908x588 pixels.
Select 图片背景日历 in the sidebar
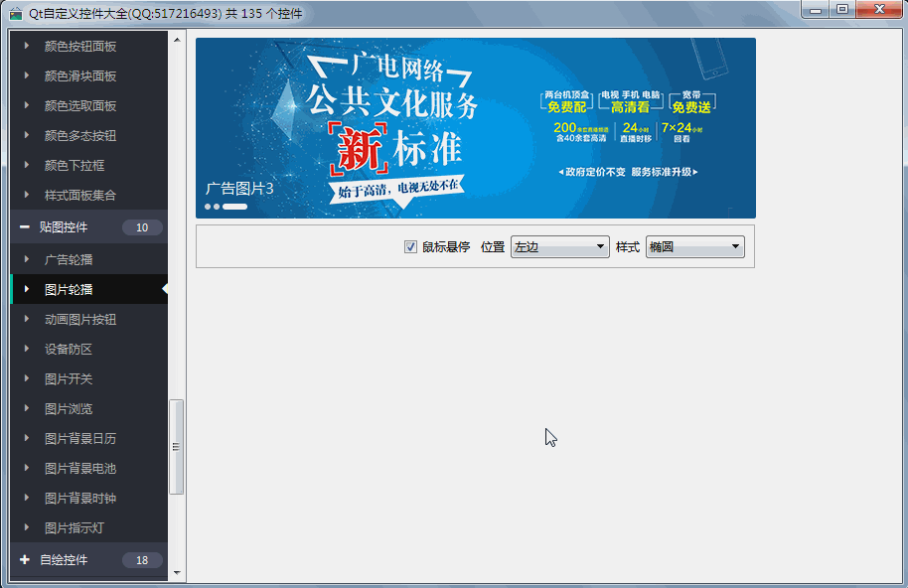[80, 439]
